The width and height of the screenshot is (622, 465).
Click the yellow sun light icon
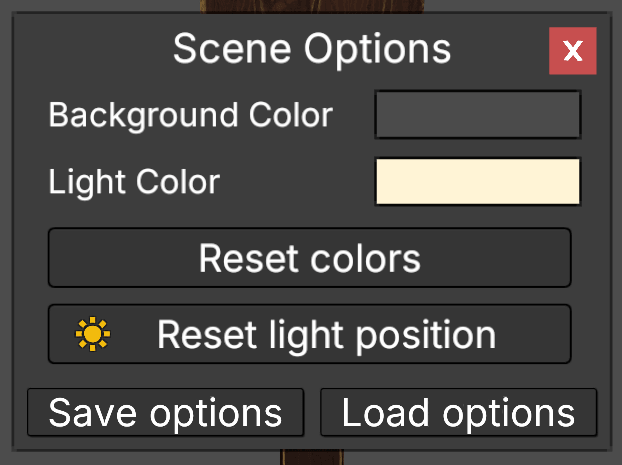93,334
